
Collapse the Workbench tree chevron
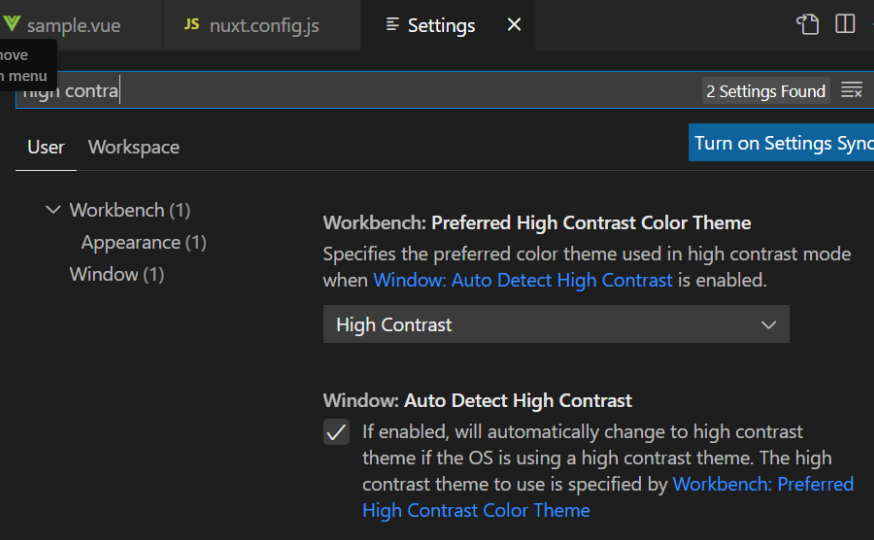tap(53, 210)
